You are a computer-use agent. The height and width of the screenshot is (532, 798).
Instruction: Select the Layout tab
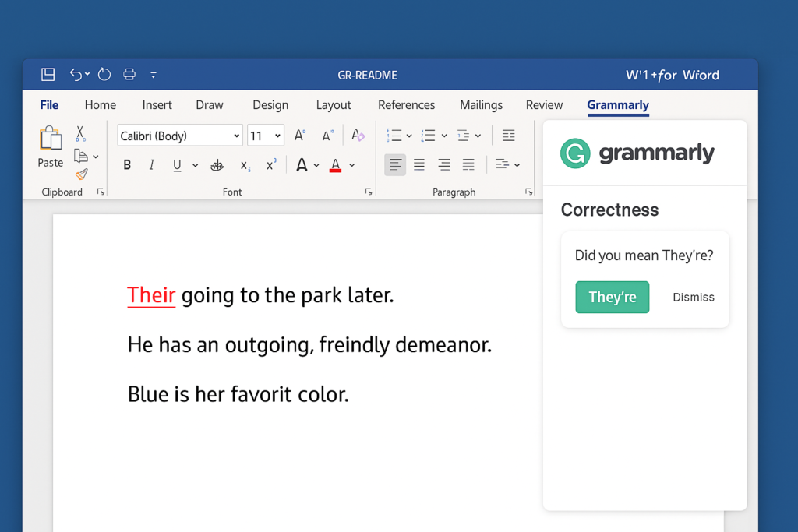(x=334, y=105)
